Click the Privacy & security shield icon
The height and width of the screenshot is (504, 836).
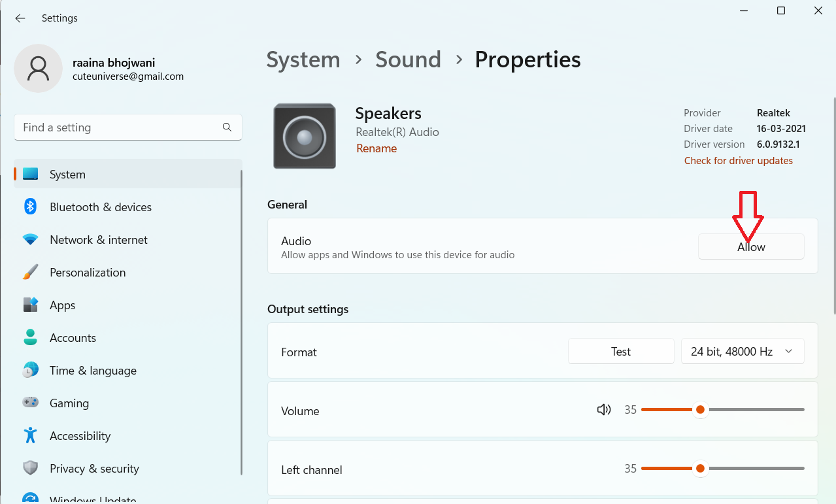(x=31, y=469)
